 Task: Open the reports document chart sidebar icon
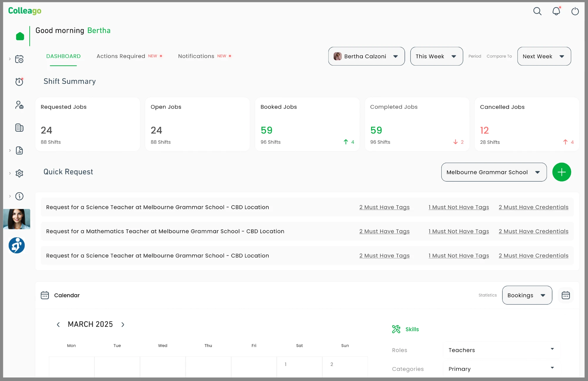pyautogui.click(x=19, y=151)
